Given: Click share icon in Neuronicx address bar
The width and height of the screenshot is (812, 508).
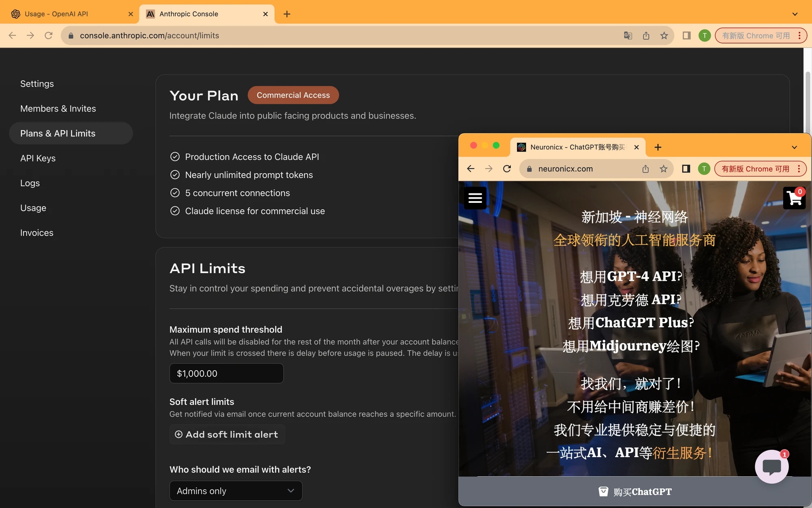Looking at the screenshot, I should click(646, 169).
